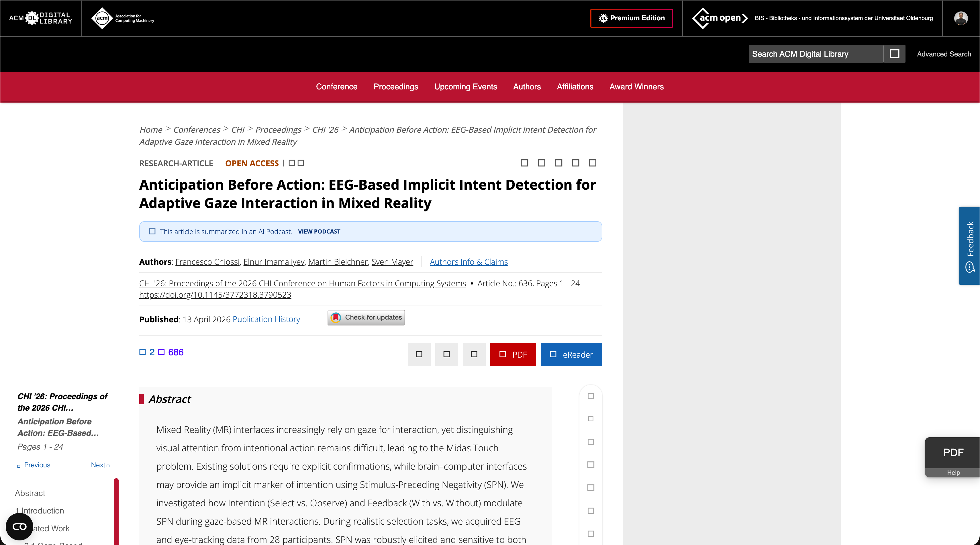The image size is (980, 545).
Task: Click the Premium Edition button
Action: tap(632, 18)
